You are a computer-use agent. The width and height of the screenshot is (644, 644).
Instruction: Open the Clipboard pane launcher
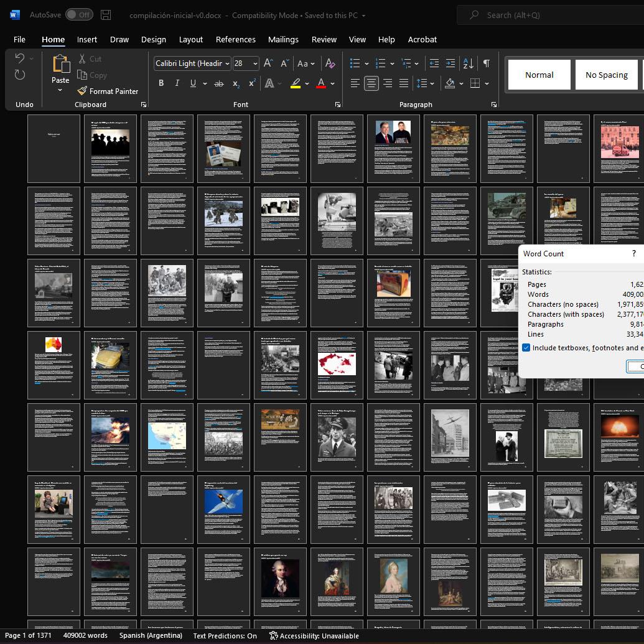[143, 105]
